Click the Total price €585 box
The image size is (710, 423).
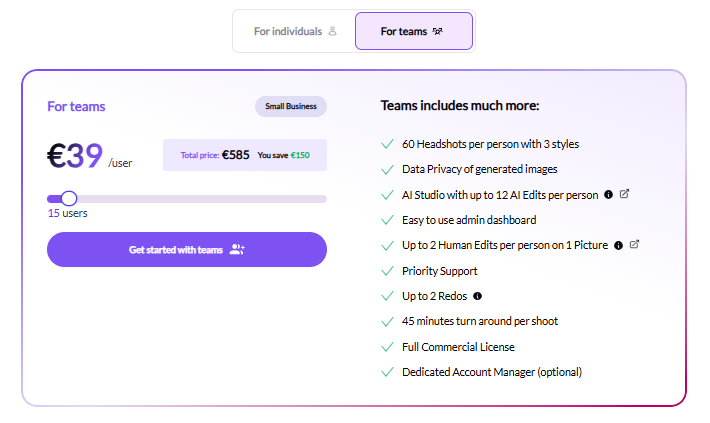(x=244, y=155)
